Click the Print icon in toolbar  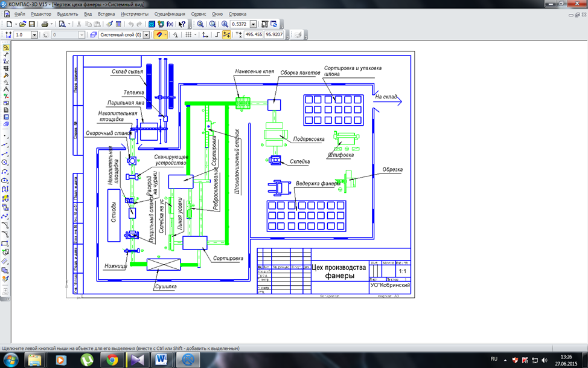pos(46,24)
